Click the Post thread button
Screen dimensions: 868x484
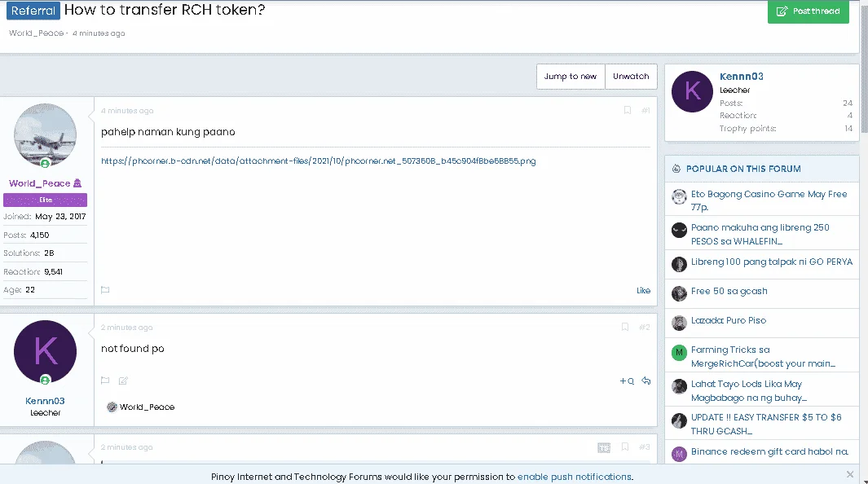pyautogui.click(x=809, y=11)
